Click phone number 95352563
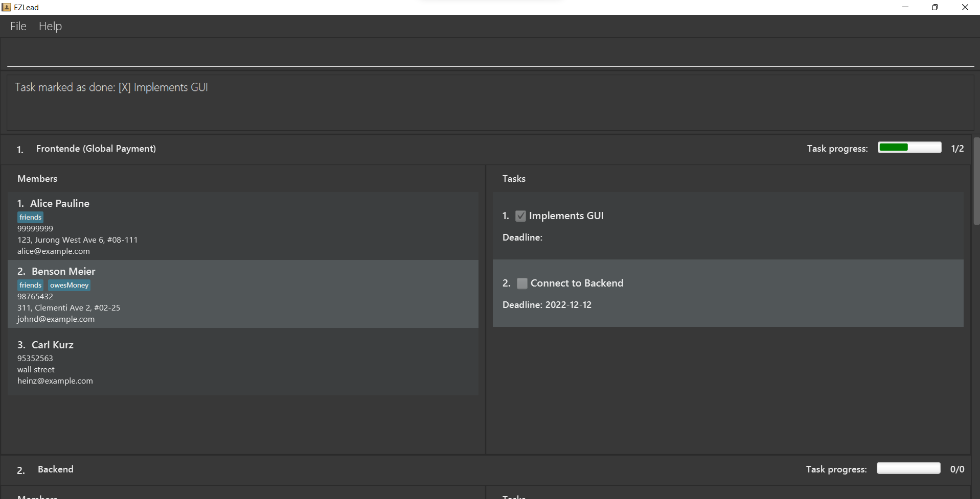The width and height of the screenshot is (980, 499). 35,359
